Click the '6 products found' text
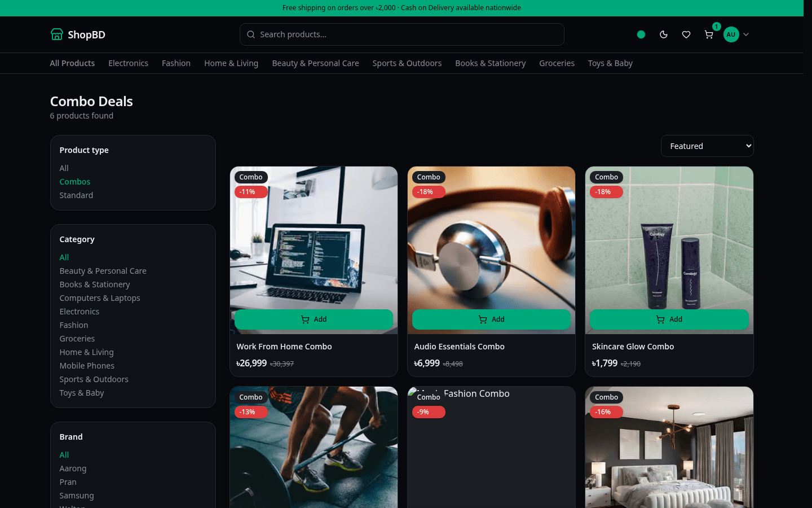812x508 pixels. click(82, 116)
